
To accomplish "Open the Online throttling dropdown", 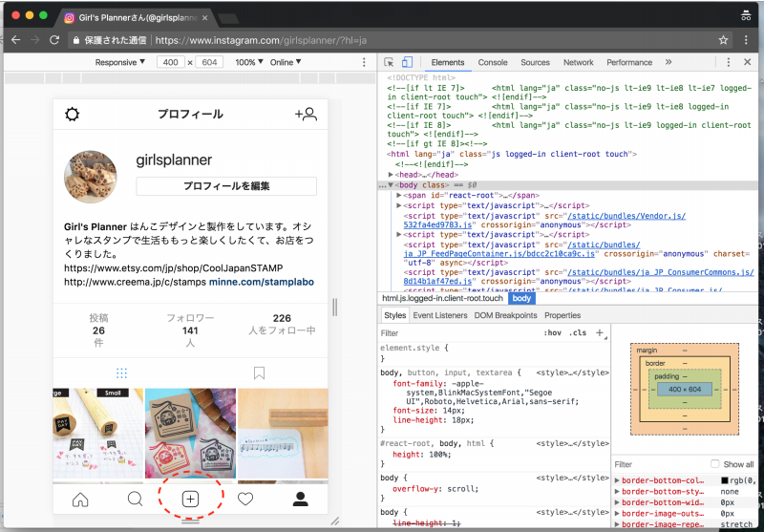I will point(286,62).
